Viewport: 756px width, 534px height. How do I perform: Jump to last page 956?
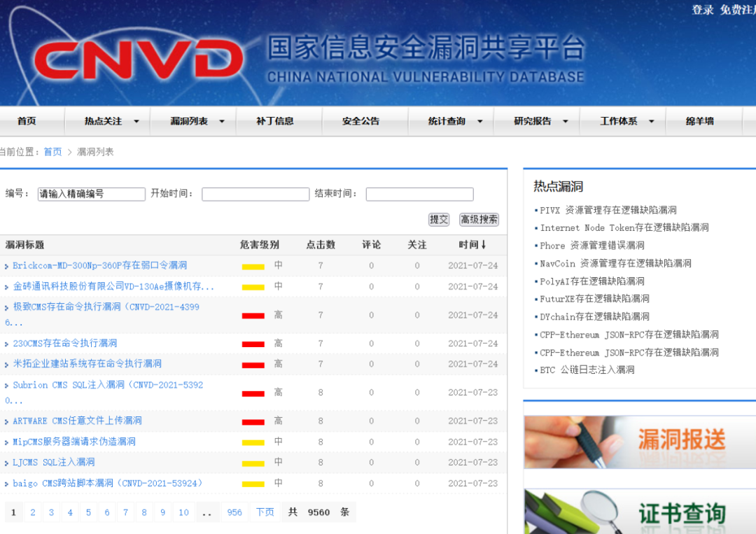click(234, 512)
